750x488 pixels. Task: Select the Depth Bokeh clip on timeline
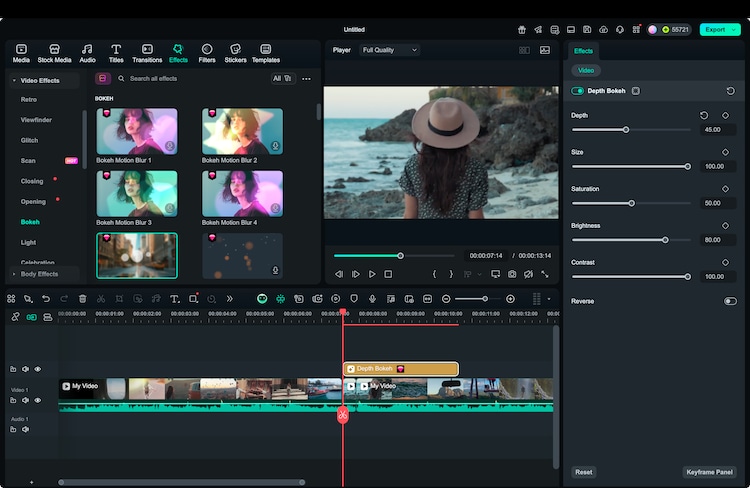click(401, 369)
